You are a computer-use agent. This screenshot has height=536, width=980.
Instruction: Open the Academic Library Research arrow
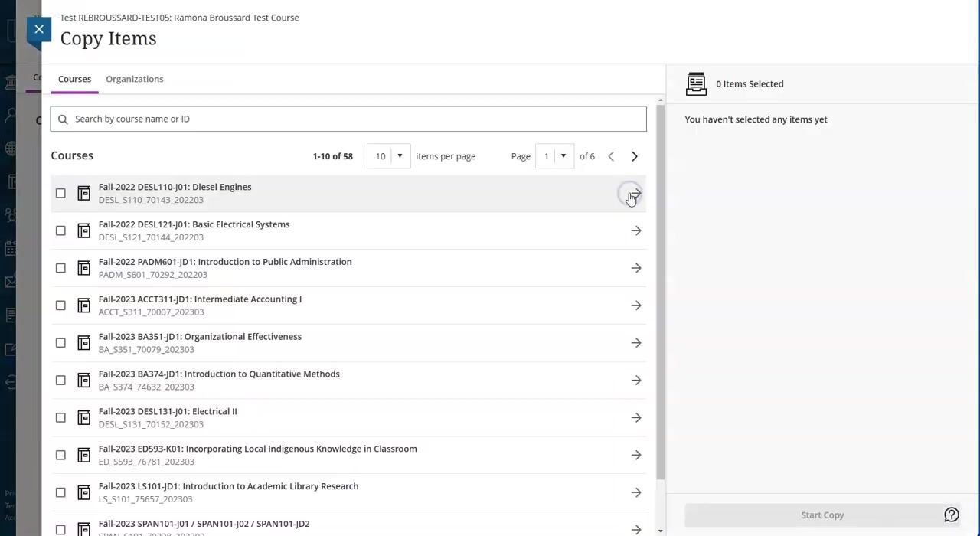(635, 493)
